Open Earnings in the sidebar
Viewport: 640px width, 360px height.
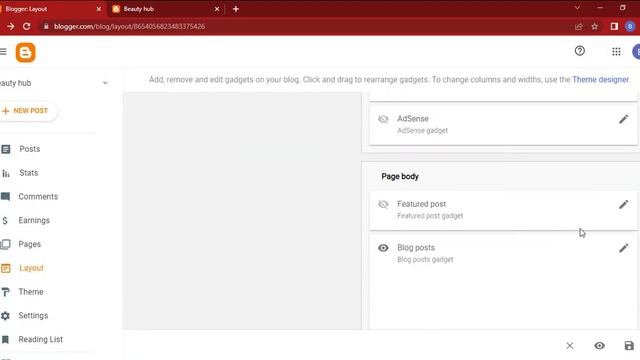click(x=34, y=220)
